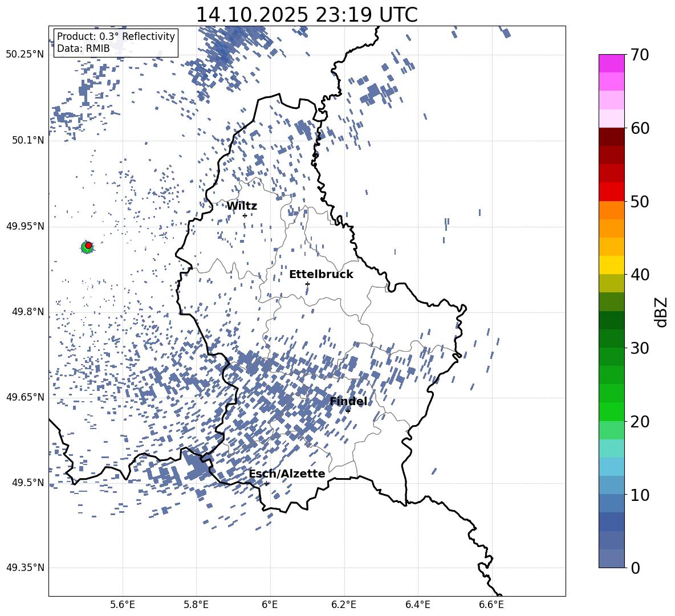Click the dBZ colorbar axis label
The width and height of the screenshot is (675, 616).
tap(661, 312)
